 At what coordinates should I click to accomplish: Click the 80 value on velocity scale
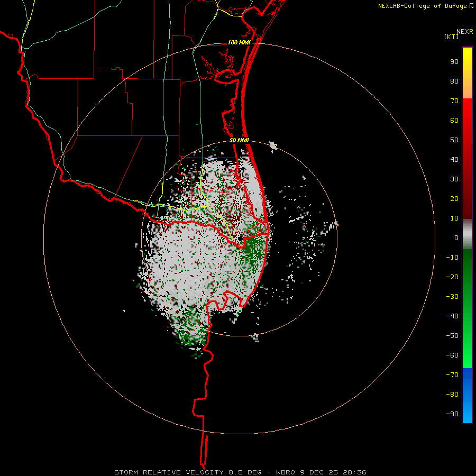tap(454, 81)
